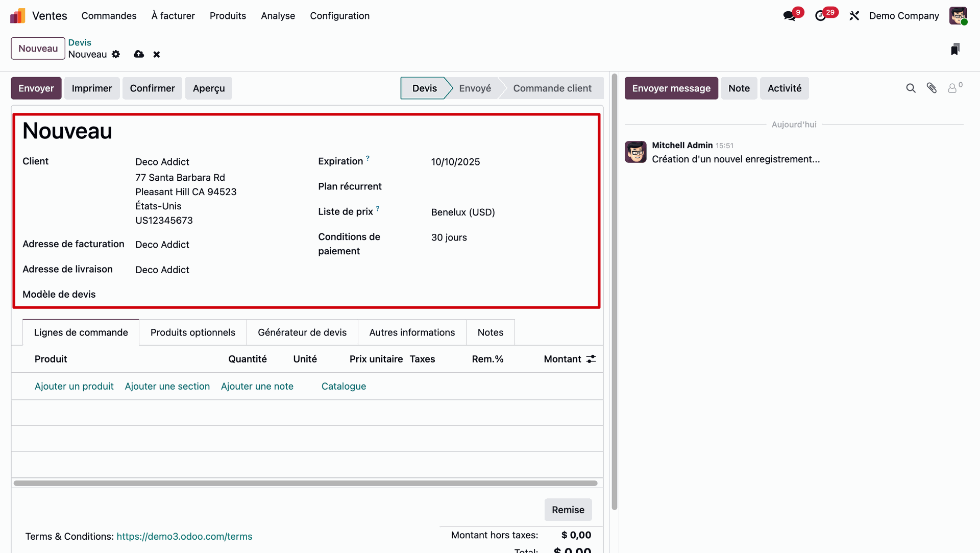Search messages via the chatter magnifier icon
The image size is (980, 553).
tap(911, 88)
